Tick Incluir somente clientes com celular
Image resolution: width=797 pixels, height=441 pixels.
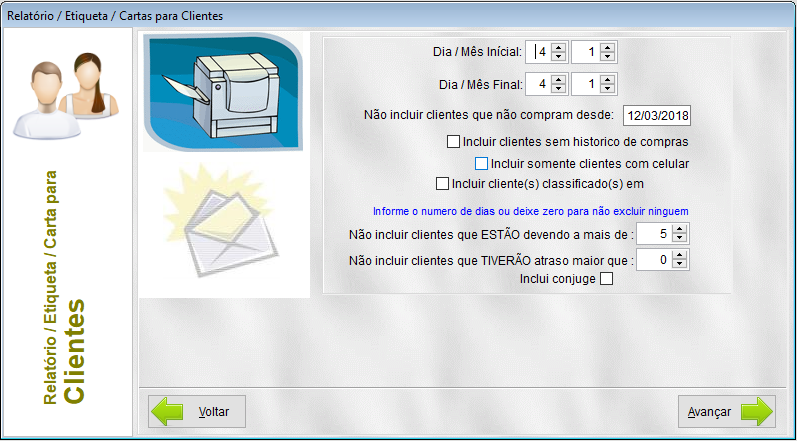click(481, 164)
